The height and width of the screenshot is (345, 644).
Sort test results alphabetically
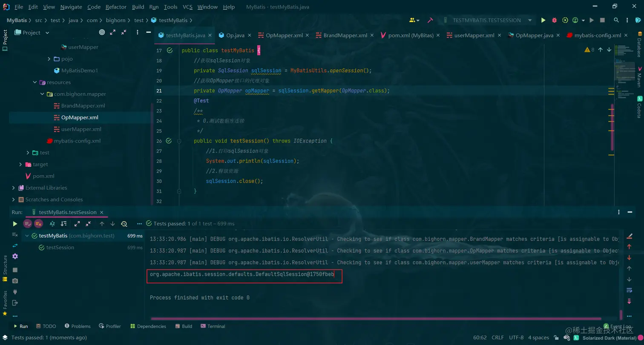[x=52, y=224]
